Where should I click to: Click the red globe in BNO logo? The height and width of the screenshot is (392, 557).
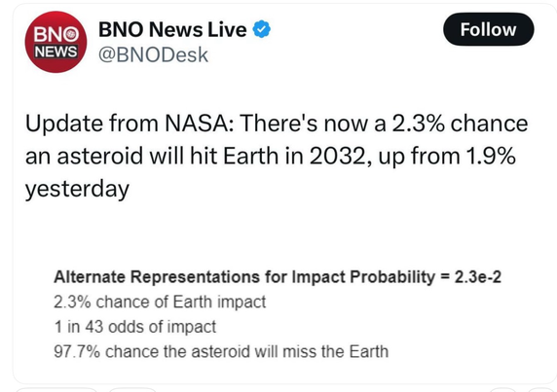coord(72,34)
